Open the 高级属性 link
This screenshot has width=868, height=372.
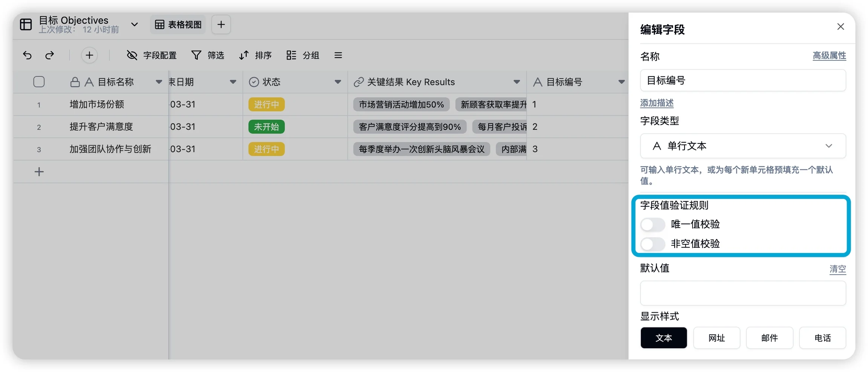(x=829, y=56)
